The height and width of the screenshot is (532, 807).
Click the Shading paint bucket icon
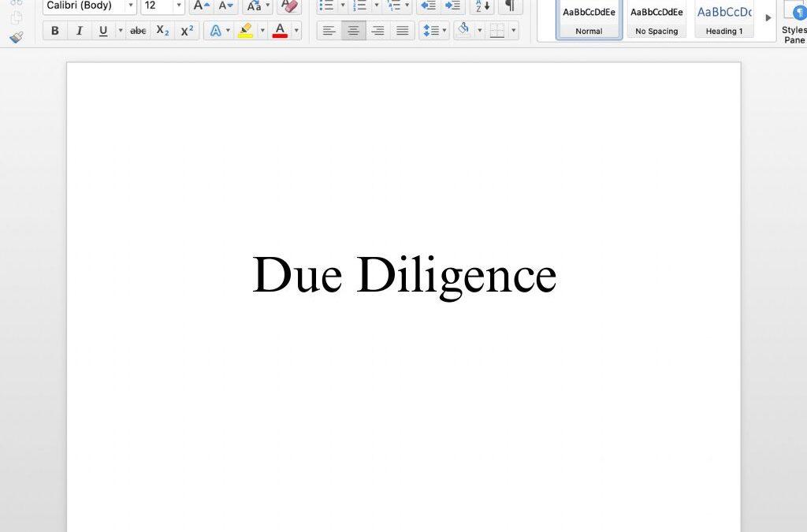click(463, 30)
